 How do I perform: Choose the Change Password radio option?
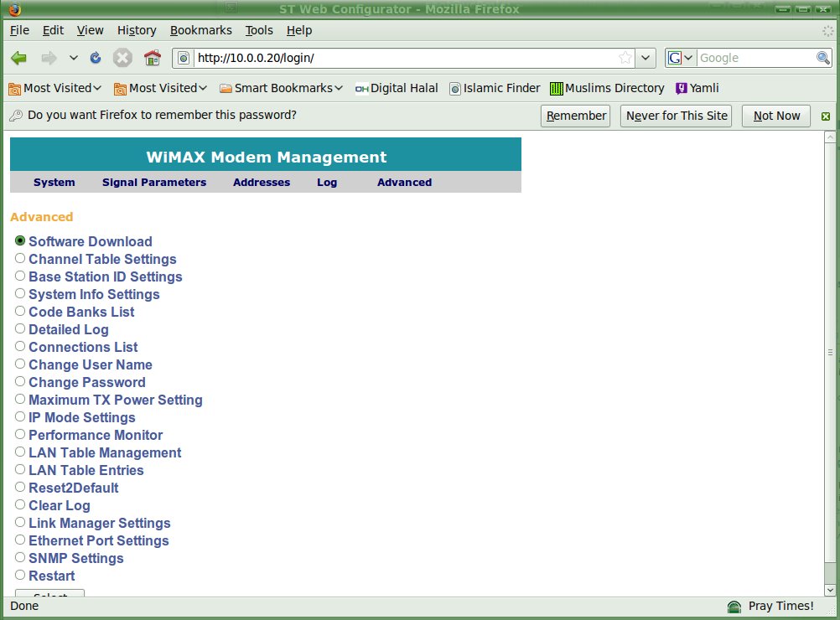[20, 382]
